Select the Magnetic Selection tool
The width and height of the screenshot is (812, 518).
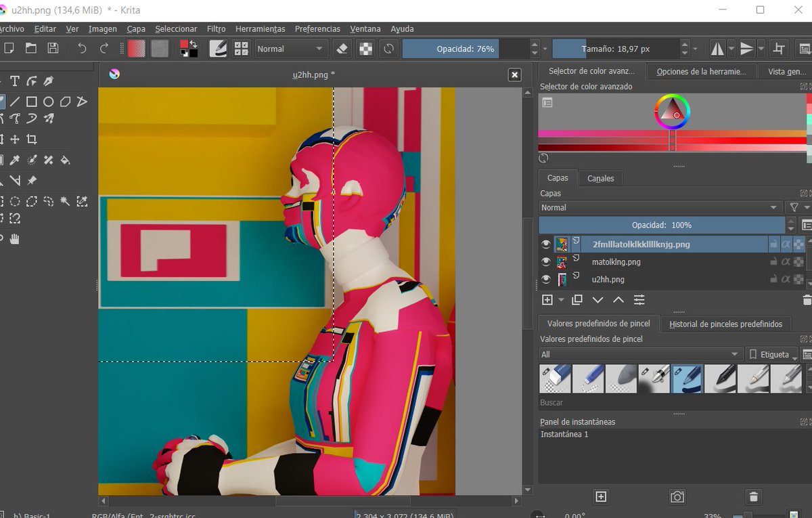pyautogui.click(x=14, y=218)
